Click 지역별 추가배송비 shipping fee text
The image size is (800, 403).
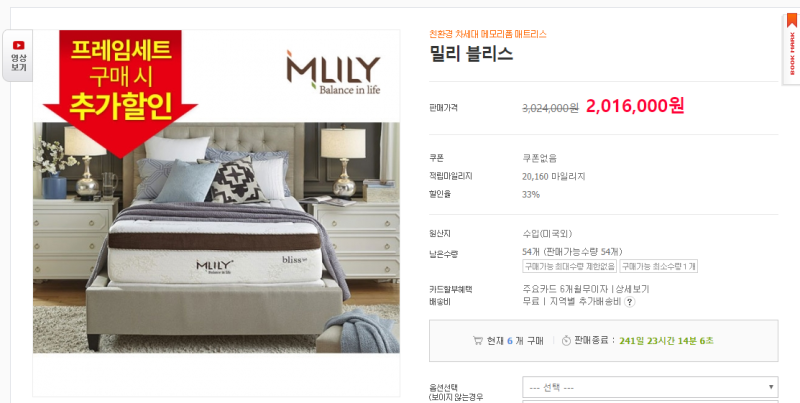(x=585, y=302)
